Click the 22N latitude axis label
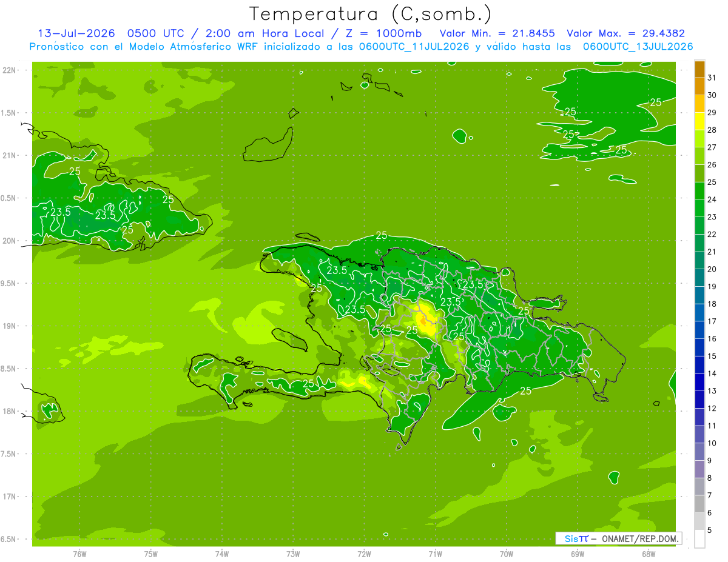The width and height of the screenshot is (728, 562). pyautogui.click(x=10, y=70)
